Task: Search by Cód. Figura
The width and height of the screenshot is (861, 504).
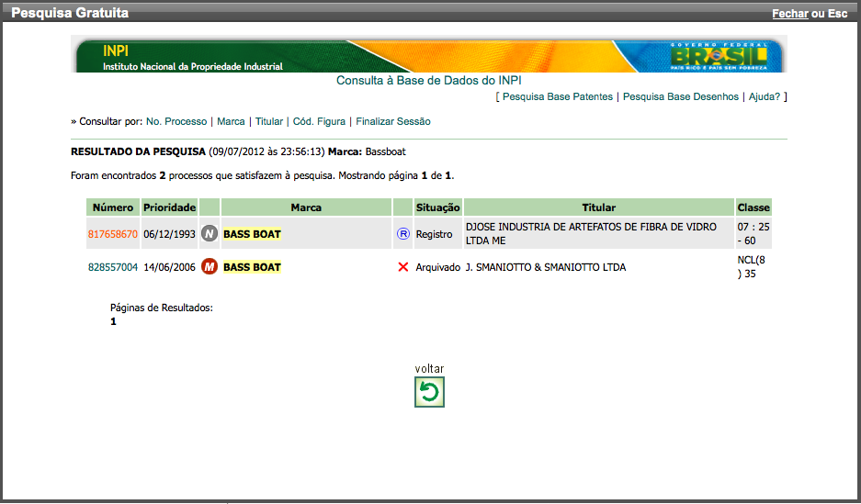Action: pyautogui.click(x=319, y=121)
